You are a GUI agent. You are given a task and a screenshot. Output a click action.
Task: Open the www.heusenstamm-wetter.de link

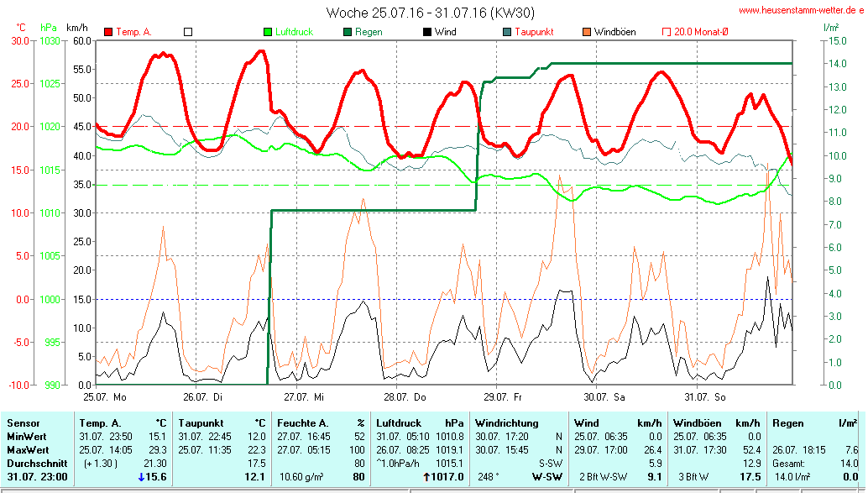[801, 10]
